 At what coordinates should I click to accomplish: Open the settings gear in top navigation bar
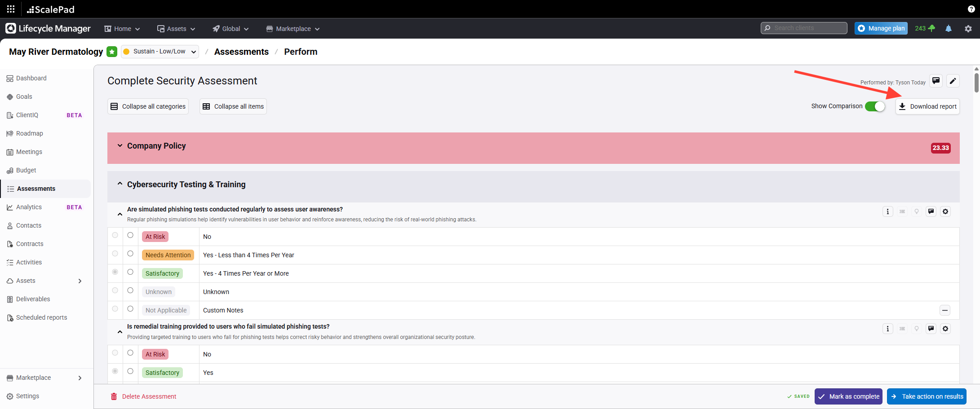pos(968,28)
